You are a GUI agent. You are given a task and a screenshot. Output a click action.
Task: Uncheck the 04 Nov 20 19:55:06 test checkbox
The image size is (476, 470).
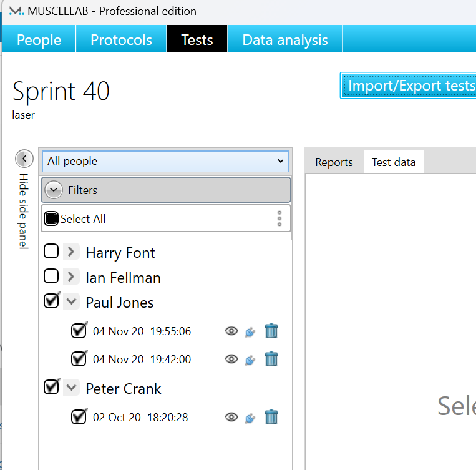click(79, 331)
